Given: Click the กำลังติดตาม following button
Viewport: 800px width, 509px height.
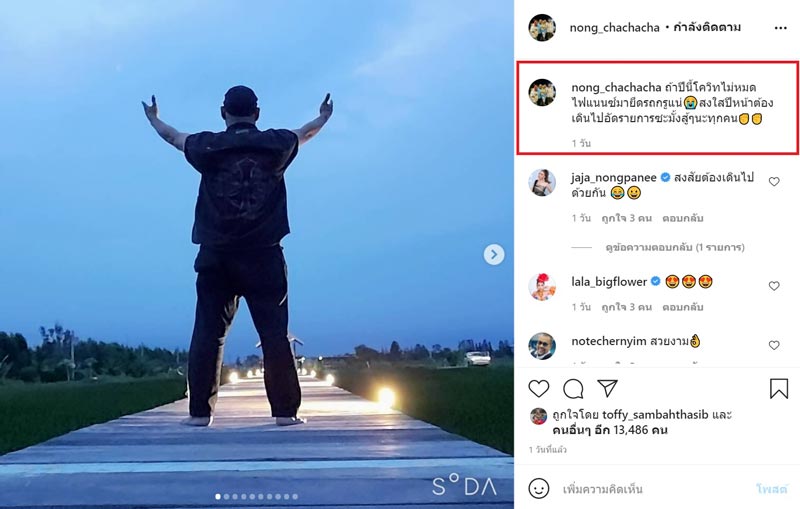Looking at the screenshot, I should (x=707, y=28).
